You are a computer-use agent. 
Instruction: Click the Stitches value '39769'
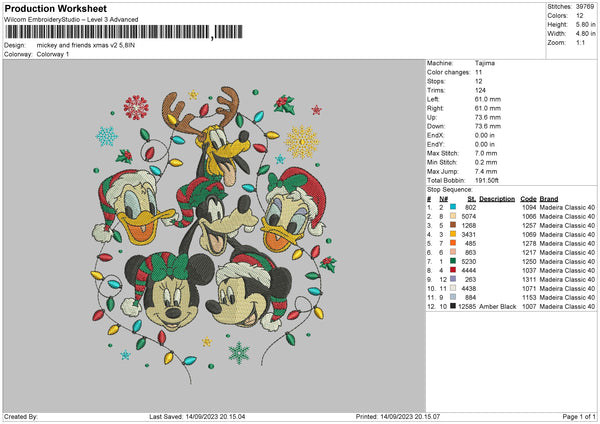(x=585, y=7)
